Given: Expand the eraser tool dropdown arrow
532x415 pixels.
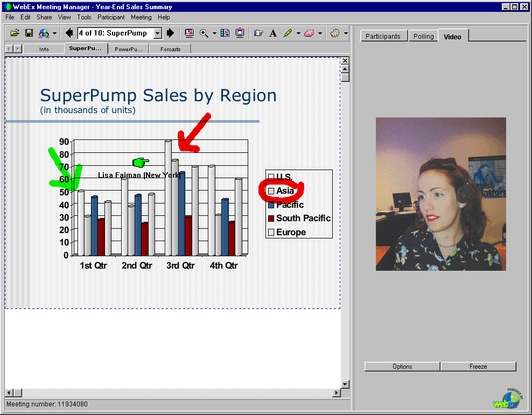Looking at the screenshot, I should [x=320, y=33].
